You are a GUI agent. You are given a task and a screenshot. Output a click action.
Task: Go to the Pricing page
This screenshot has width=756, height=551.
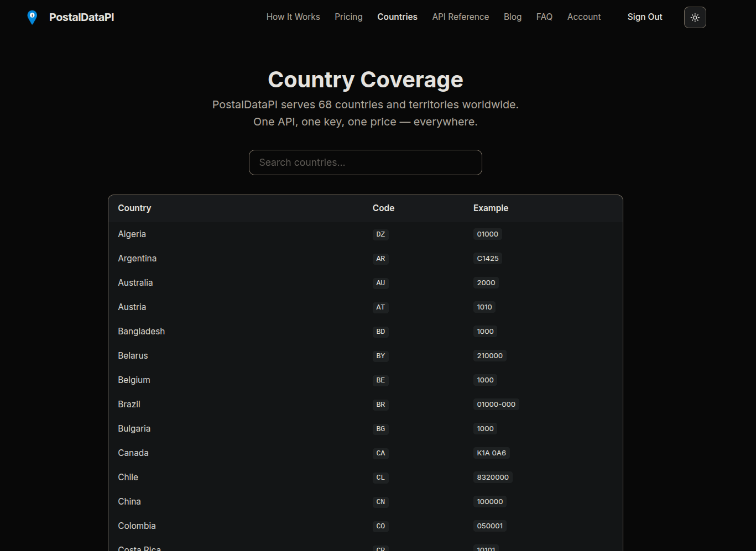pyautogui.click(x=348, y=17)
